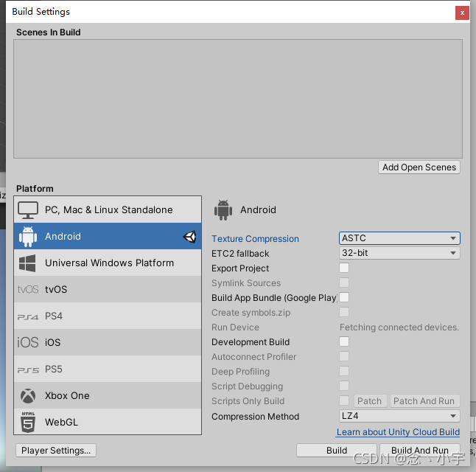Click the Build button

(x=336, y=450)
